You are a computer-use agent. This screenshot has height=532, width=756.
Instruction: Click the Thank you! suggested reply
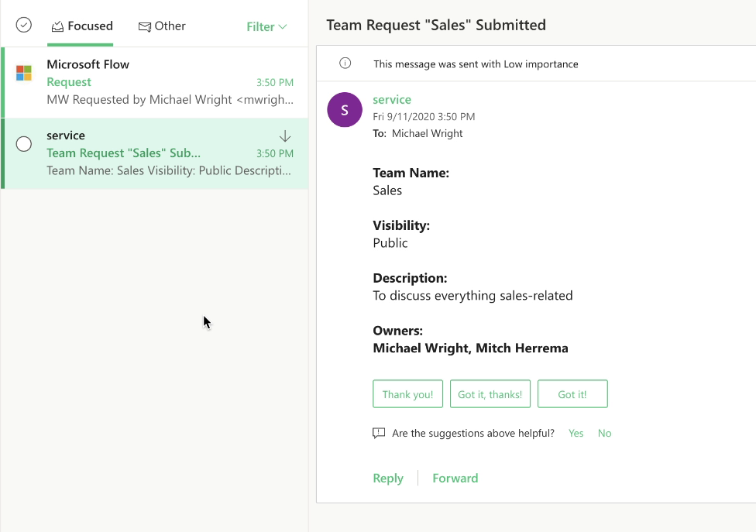407,393
